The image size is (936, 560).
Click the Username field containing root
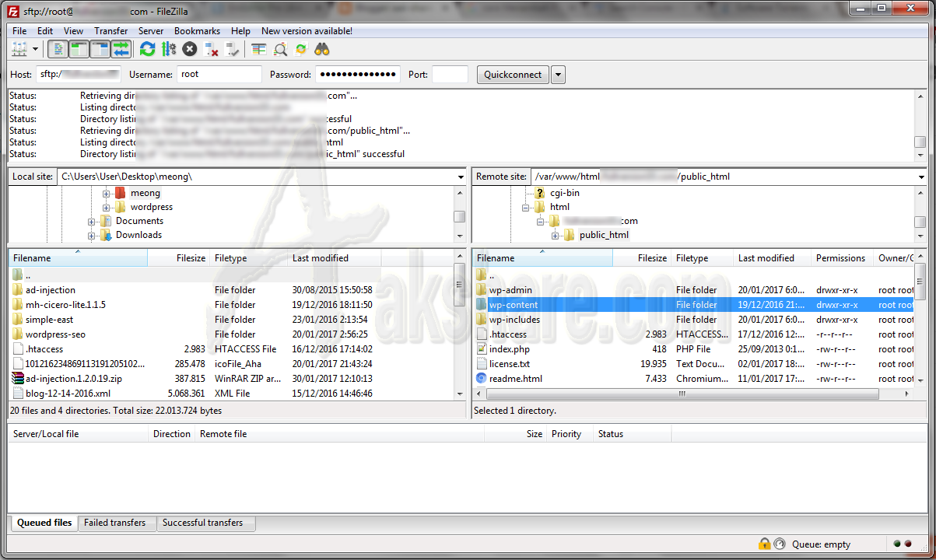219,75
